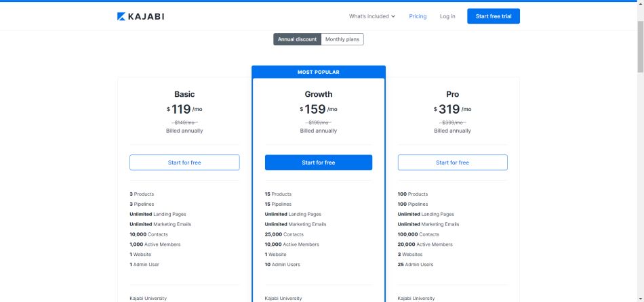The image size is (644, 302).
Task: Click the 100 Pipelines feature line
Action: 412,204
